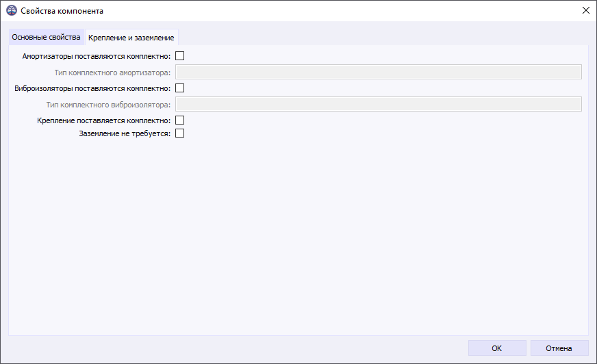Click the Тип комплектного виброизолятора input field

tap(379, 104)
